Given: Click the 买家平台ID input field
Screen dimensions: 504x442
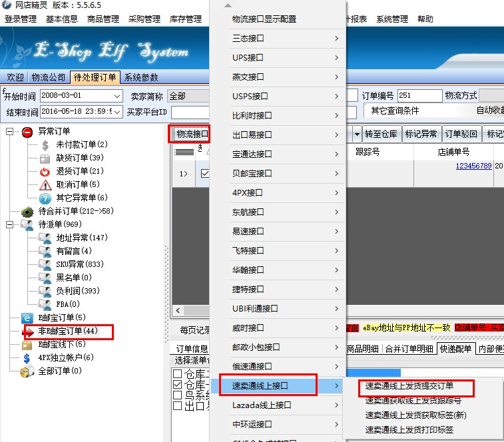Looking at the screenshot, I should point(190,112).
